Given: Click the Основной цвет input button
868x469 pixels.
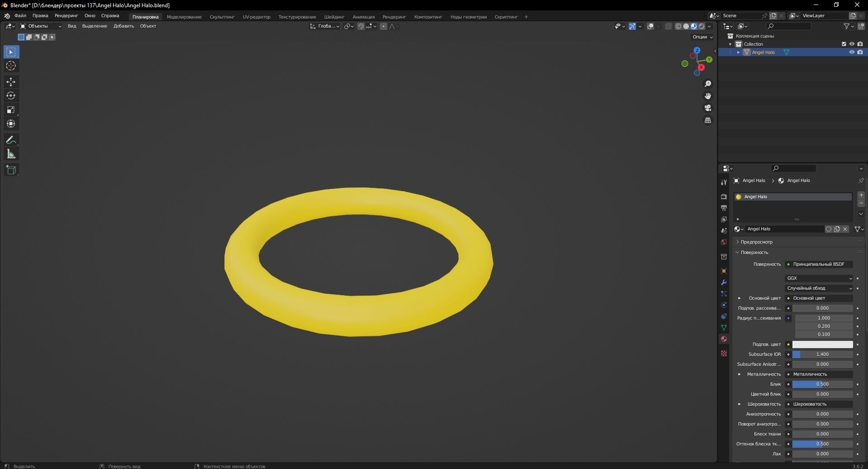Looking at the screenshot, I should tap(819, 298).
